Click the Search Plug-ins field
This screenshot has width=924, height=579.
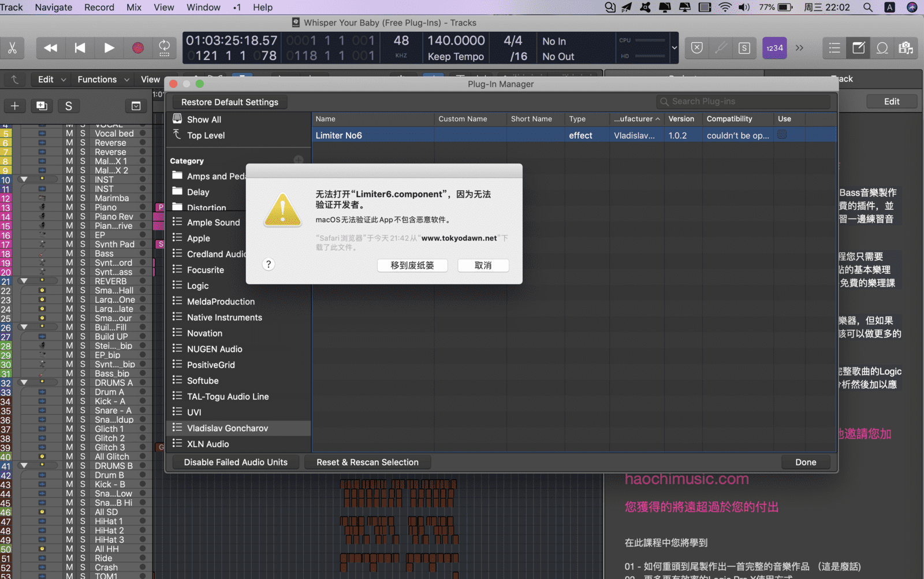(743, 102)
